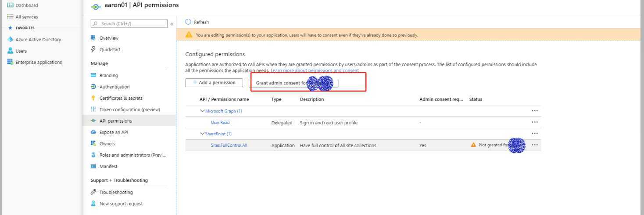The image size is (644, 215).
Task: Click the Authentication icon
Action: click(93, 87)
